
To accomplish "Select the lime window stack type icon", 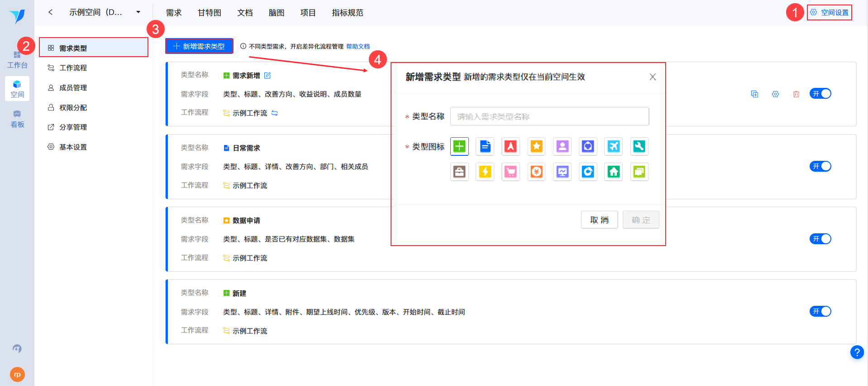I will click(x=639, y=172).
